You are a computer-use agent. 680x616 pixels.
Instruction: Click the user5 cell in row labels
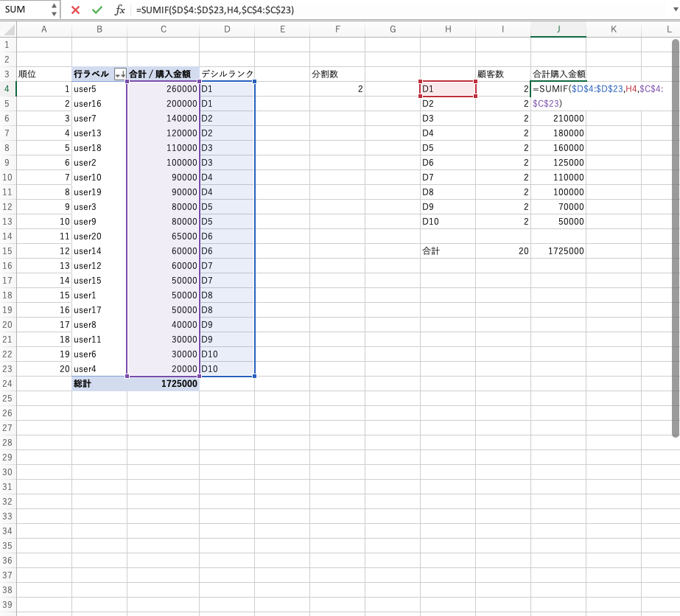point(99,89)
